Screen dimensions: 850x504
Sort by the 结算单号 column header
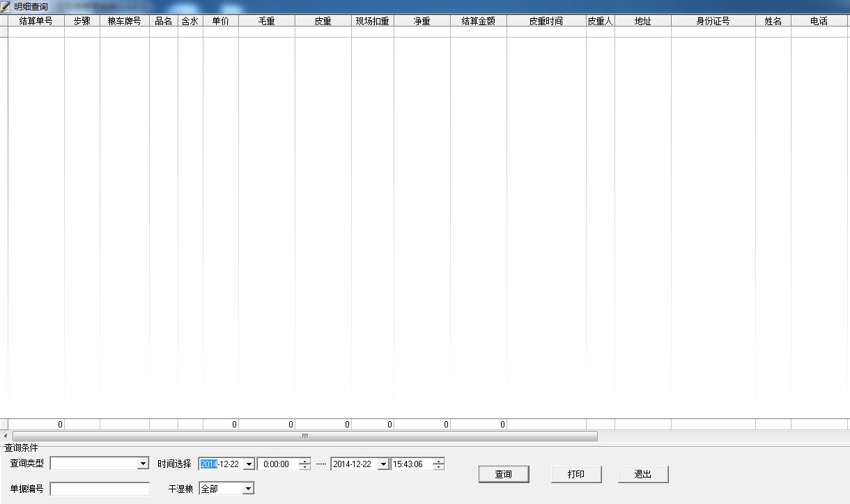pos(36,21)
